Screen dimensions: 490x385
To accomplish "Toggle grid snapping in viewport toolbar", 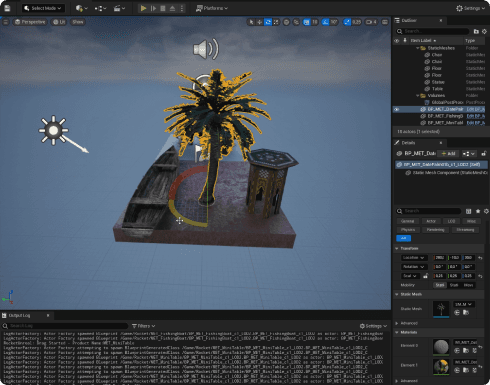I will coord(306,22).
